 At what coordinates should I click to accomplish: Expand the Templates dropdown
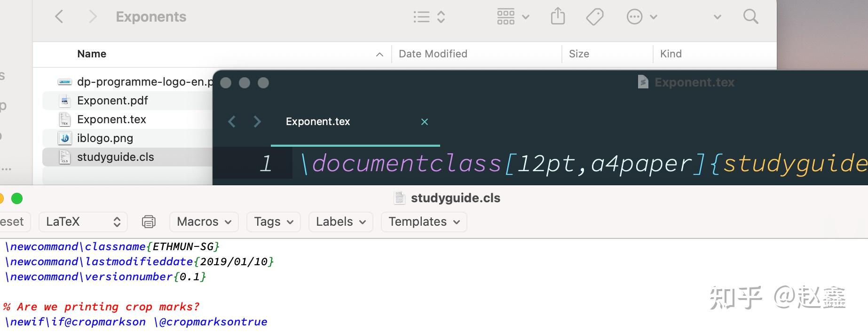coord(424,221)
